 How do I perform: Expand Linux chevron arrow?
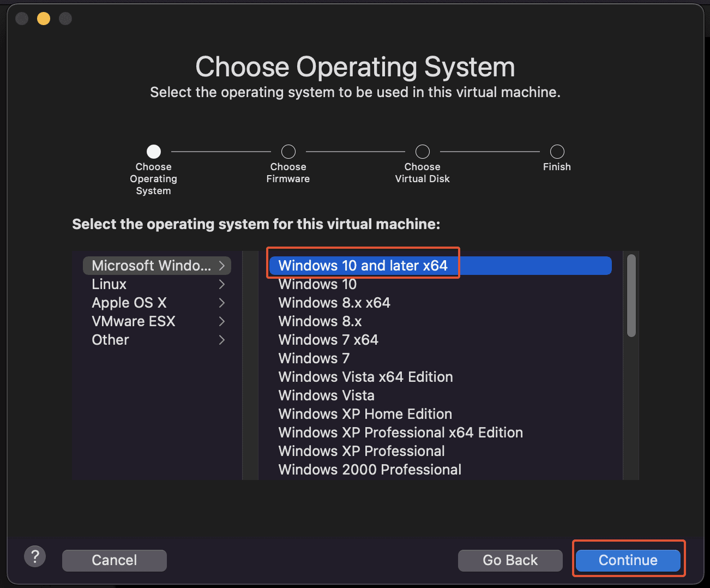coord(222,284)
